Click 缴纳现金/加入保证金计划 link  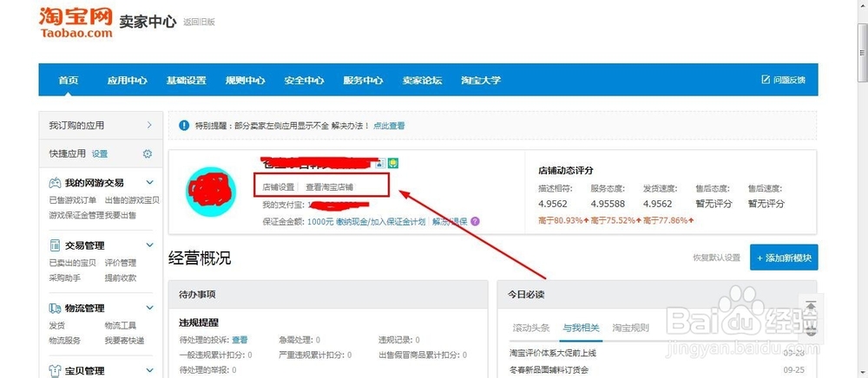[381, 222]
